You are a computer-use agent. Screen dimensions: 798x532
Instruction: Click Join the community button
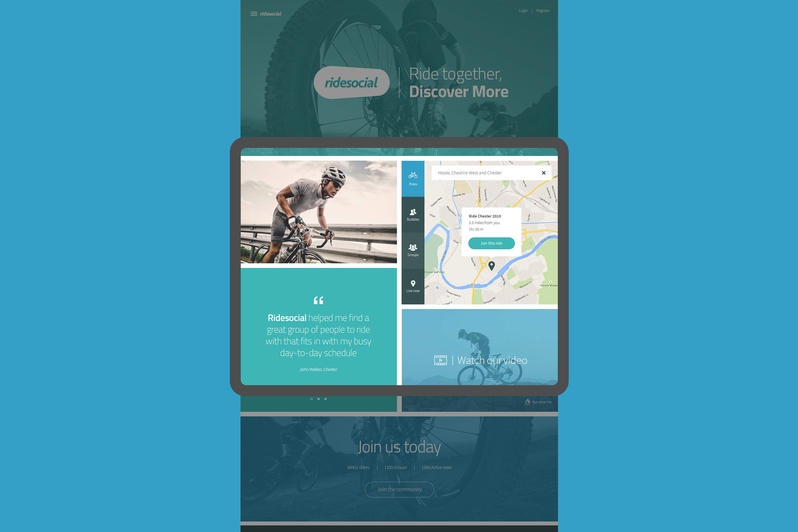(399, 489)
